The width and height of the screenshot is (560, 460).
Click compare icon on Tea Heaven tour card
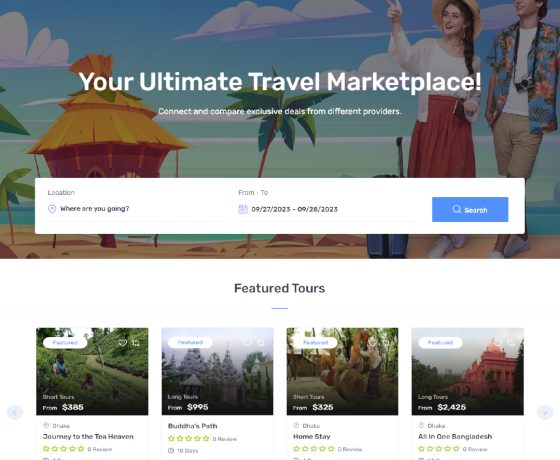(x=136, y=343)
